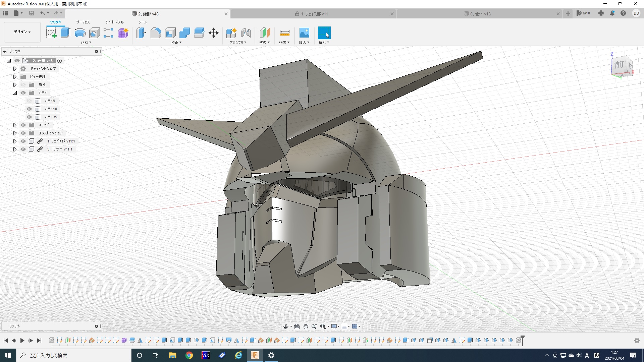
Task: Expand the 原点 folder in browser
Action: 15,85
